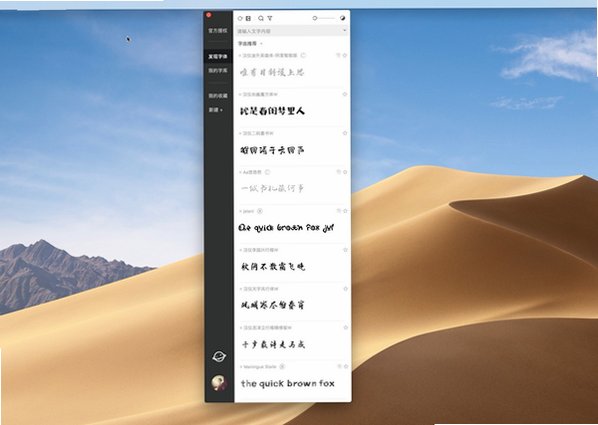598x425 pixels.
Task: Star the Aa font row
Action: [x=345, y=172]
